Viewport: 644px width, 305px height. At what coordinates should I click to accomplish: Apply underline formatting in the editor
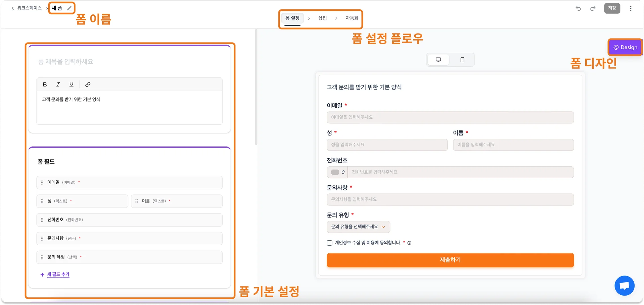tap(71, 84)
